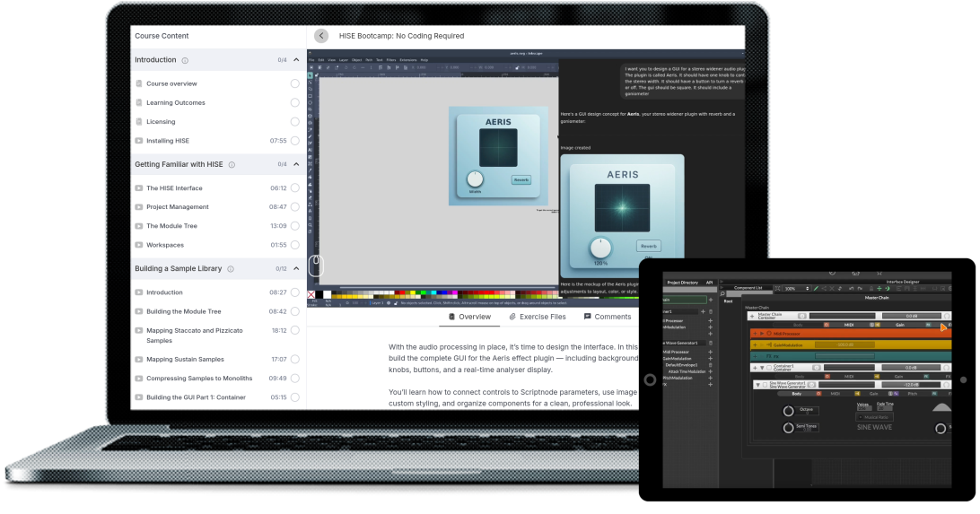Open the Project Management lesson
The height and width of the screenshot is (514, 980).
(x=178, y=207)
